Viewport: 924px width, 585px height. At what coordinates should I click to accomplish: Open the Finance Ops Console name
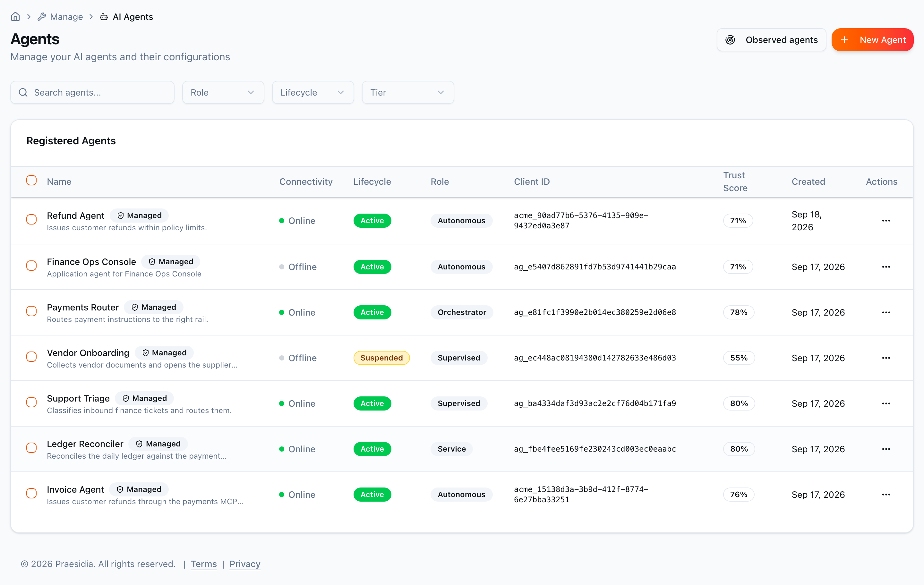coord(91,262)
